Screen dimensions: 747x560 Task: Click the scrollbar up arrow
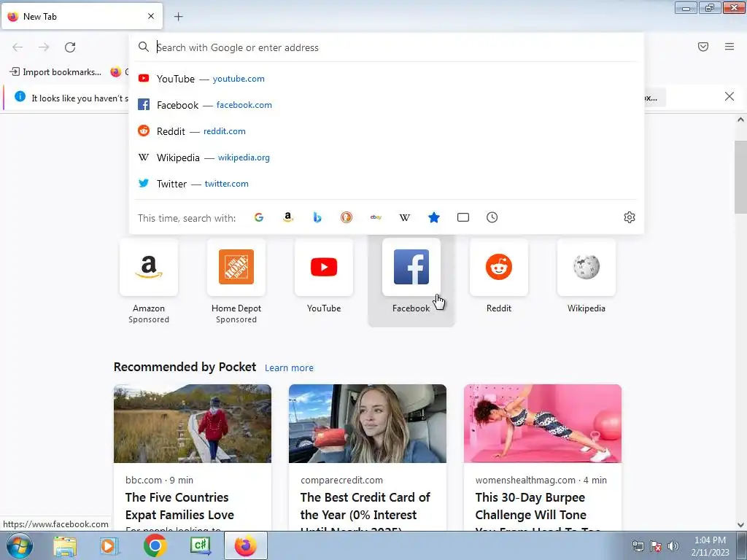click(740, 120)
